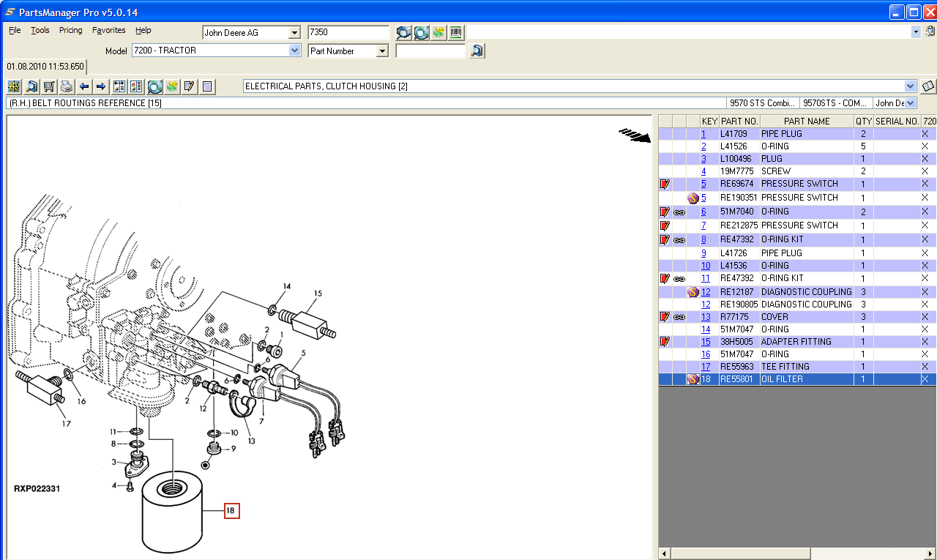Open the Favorites menu
This screenshot has height=560, width=937.
tap(108, 30)
